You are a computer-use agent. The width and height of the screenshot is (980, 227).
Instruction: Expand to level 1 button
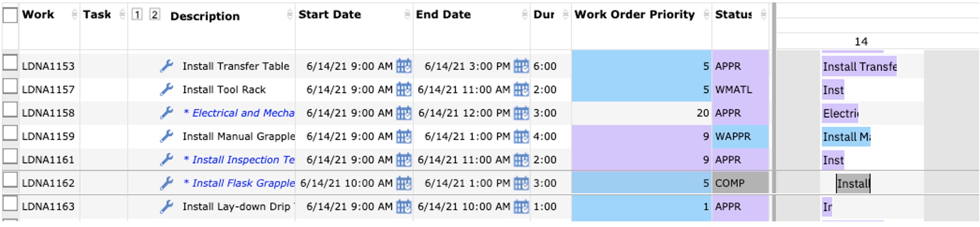(137, 15)
